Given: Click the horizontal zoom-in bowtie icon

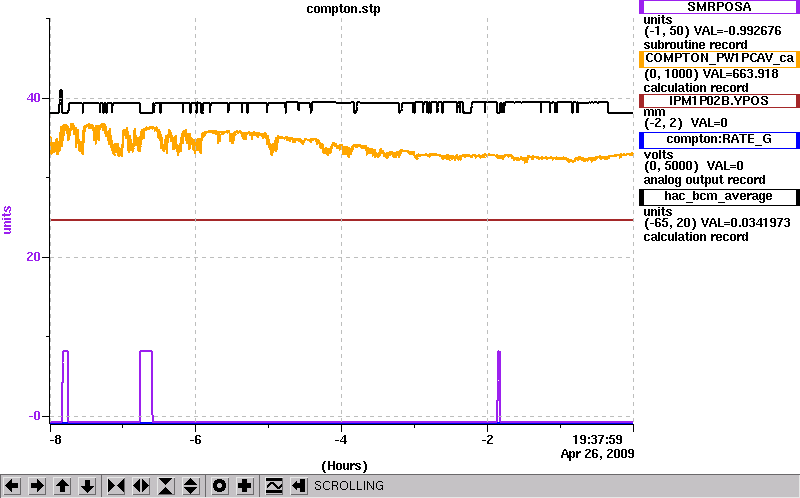Looking at the screenshot, I should tap(116, 486).
